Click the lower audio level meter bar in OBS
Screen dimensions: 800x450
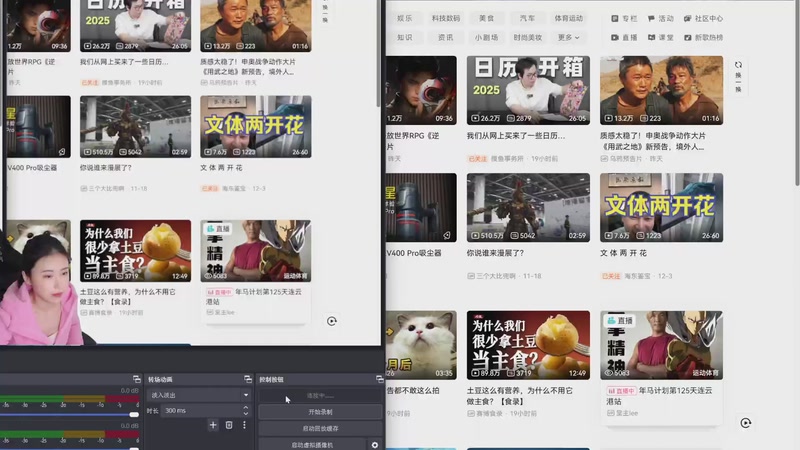pyautogui.click(x=69, y=434)
